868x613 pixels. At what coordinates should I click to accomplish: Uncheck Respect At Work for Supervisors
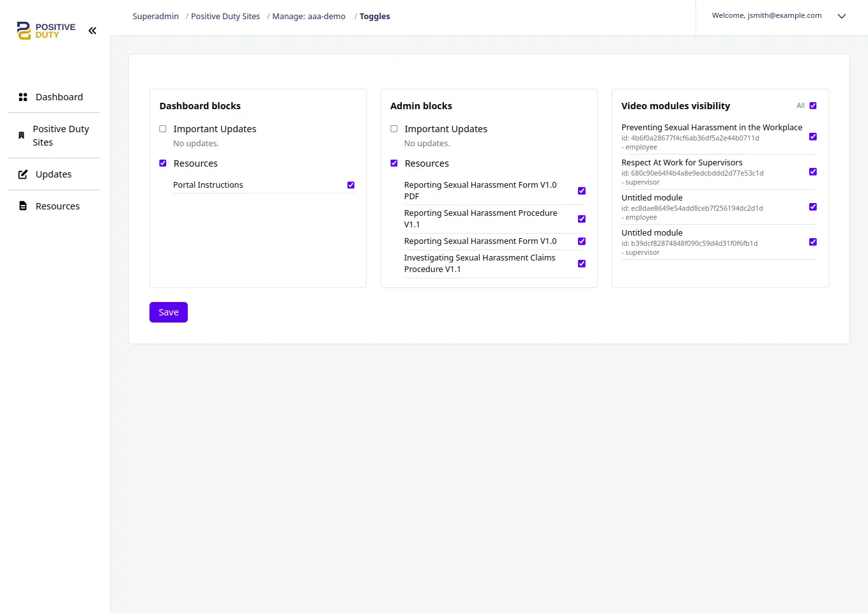coord(813,172)
